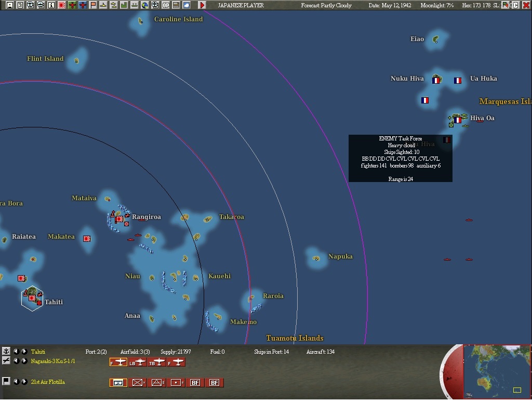This screenshot has height=401, width=532.
Task: Open the world map globe icon
Action: click(x=145, y=5)
